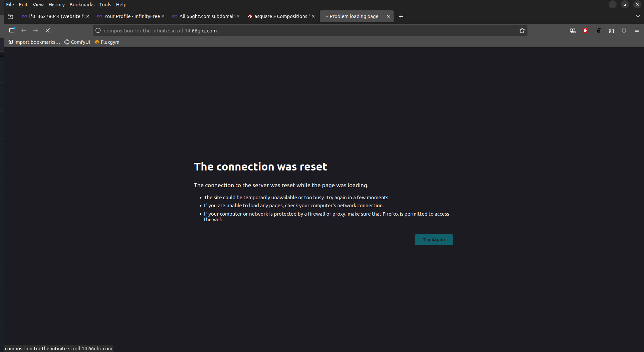Open the account profile toolbar icon

(x=573, y=30)
